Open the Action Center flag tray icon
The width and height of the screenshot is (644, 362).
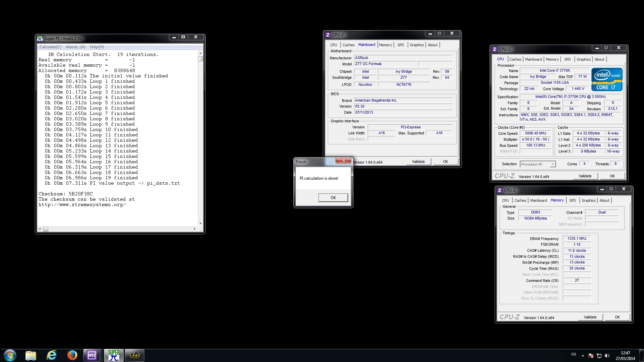pos(591,356)
